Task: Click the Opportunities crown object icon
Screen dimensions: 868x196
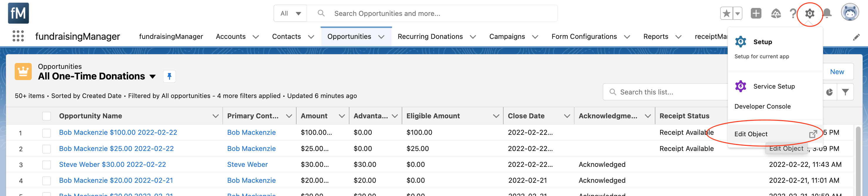Action: pyautogui.click(x=23, y=71)
